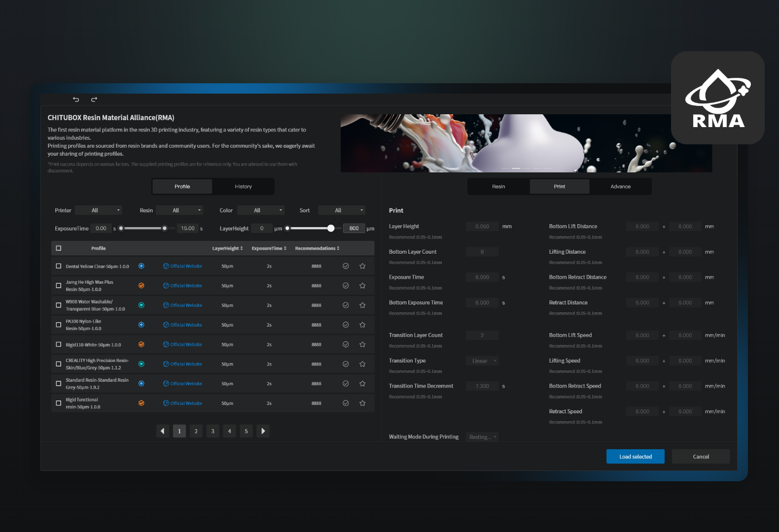Click blue badge icon on Standard Resin row
This screenshot has width=779, height=532.
click(x=141, y=383)
